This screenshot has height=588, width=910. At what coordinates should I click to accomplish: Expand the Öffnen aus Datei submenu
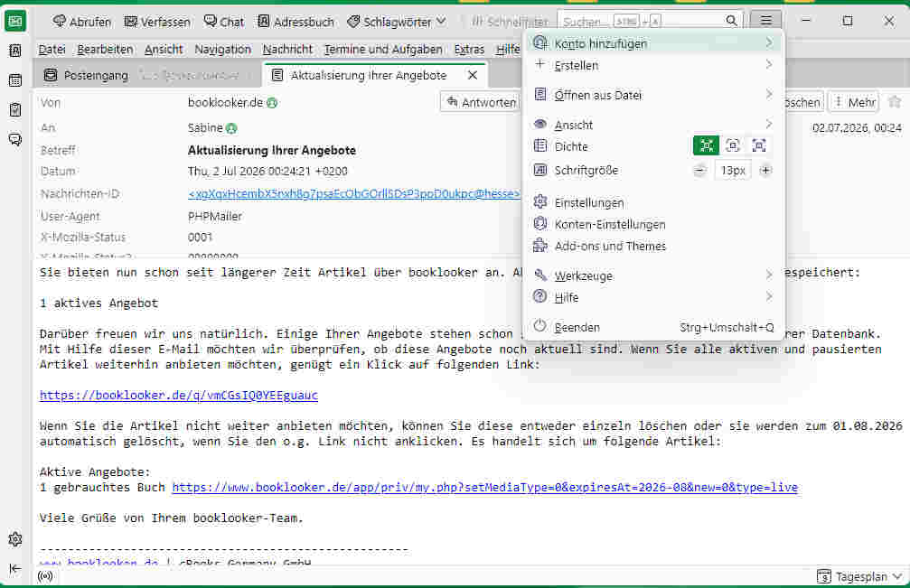click(654, 95)
